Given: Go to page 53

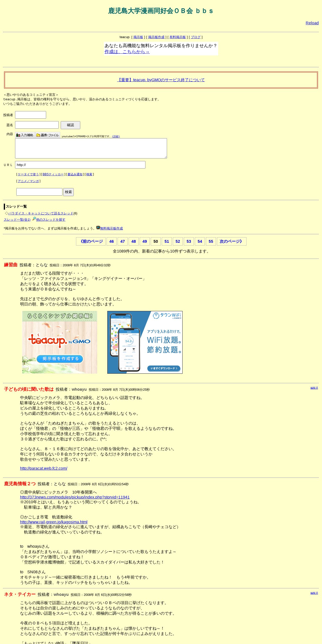Looking at the screenshot, I should pos(189,241).
